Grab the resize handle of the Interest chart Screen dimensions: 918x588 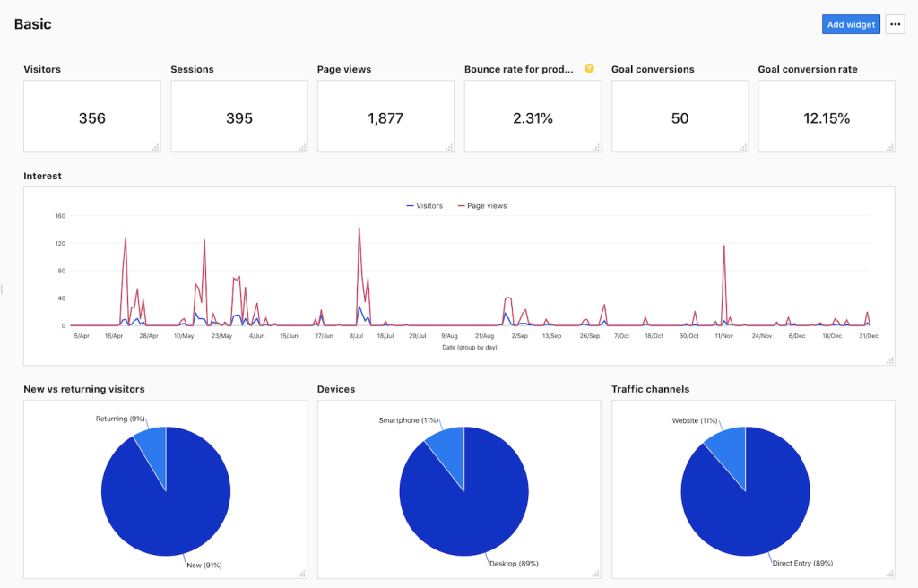pyautogui.click(x=890, y=360)
